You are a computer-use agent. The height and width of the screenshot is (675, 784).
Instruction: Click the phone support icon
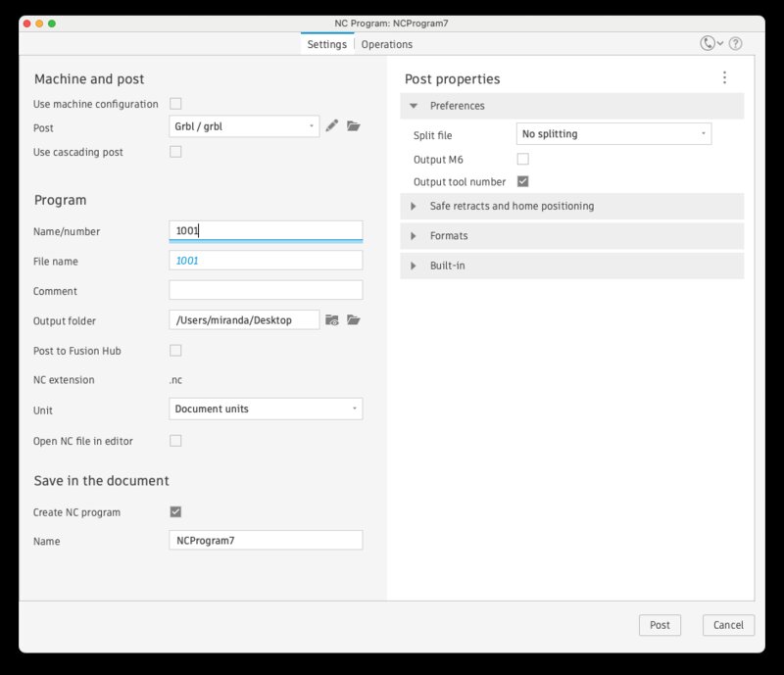tap(708, 44)
